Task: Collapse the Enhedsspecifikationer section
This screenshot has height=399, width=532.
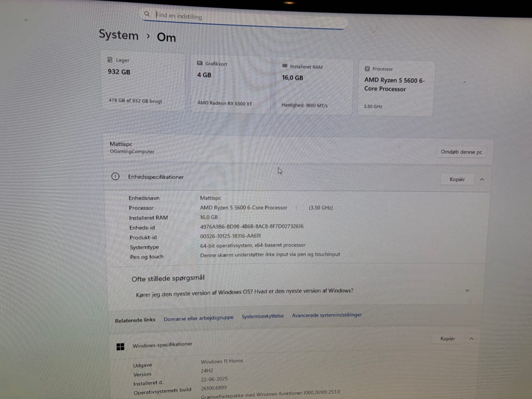Action: (x=482, y=180)
